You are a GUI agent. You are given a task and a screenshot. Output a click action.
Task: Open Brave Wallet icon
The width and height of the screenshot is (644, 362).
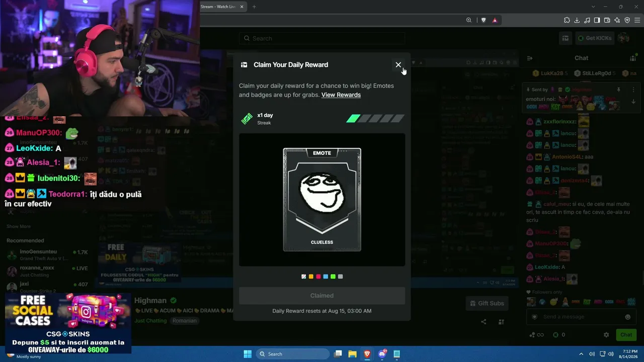607,20
